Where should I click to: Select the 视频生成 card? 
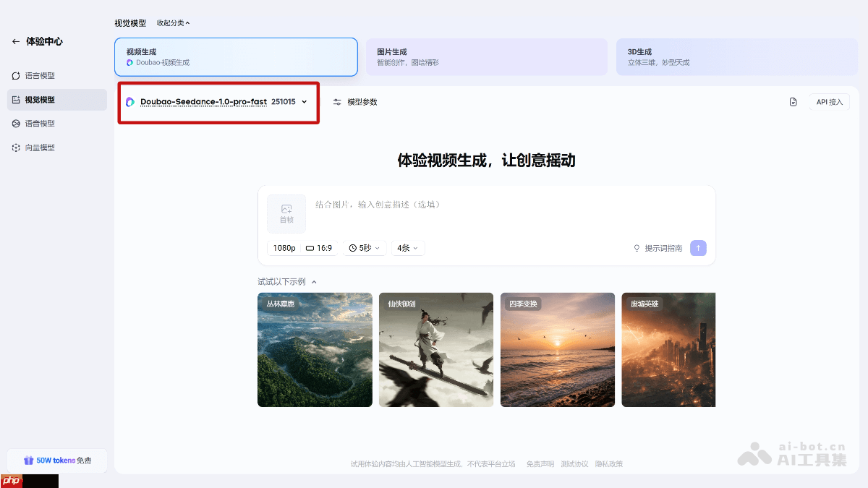point(236,56)
